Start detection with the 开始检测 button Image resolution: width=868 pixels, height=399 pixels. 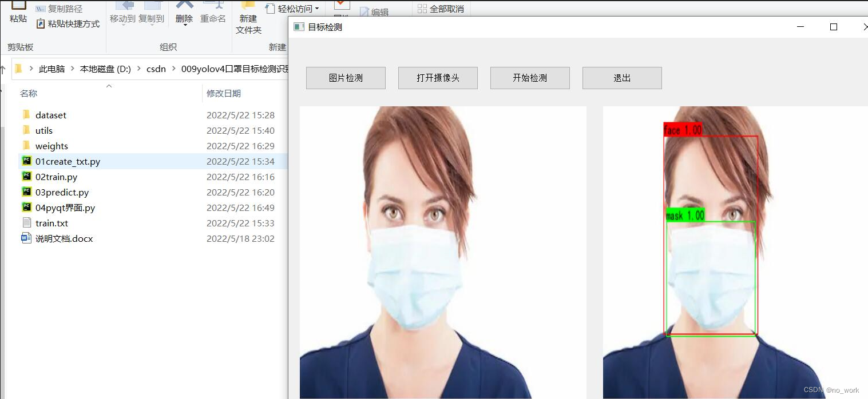point(530,78)
